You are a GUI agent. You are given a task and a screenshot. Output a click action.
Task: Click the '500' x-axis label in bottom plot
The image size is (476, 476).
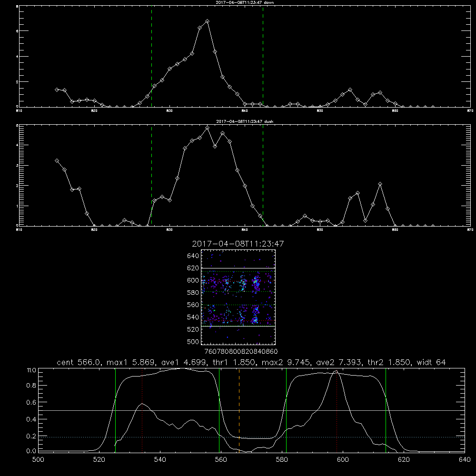38,460
